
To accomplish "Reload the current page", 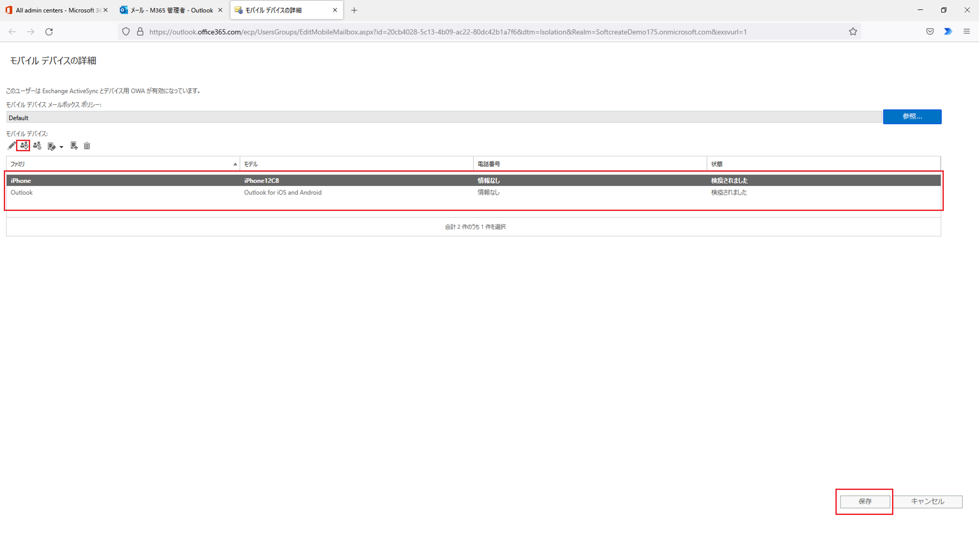I will [x=49, y=32].
